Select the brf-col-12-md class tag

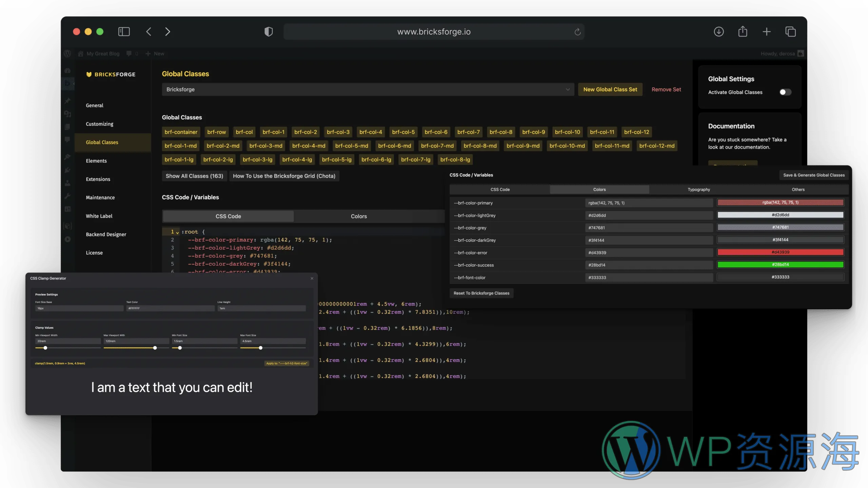[657, 146]
